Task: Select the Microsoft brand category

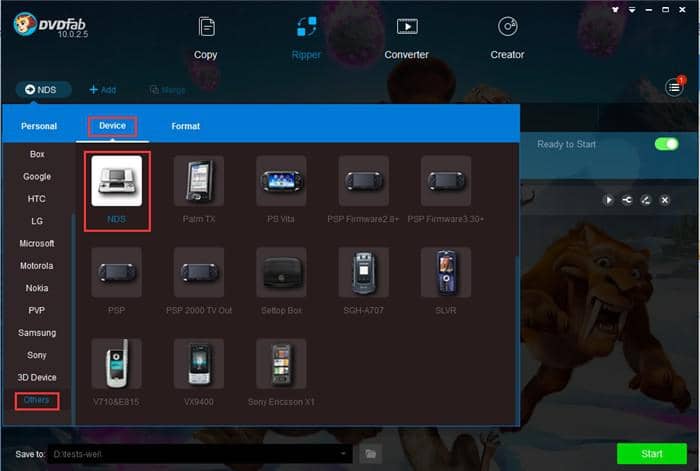Action: (x=37, y=243)
